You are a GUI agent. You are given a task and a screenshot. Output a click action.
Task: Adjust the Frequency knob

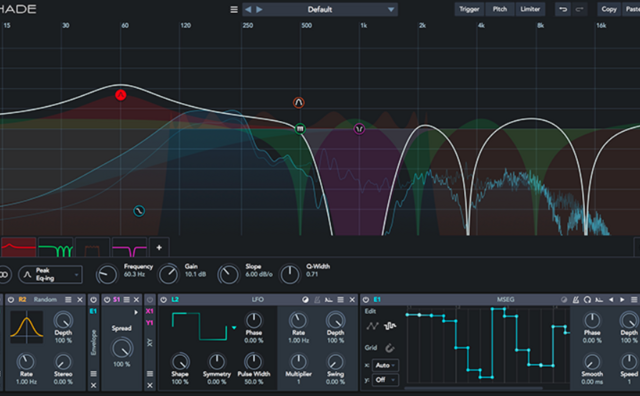pos(107,274)
